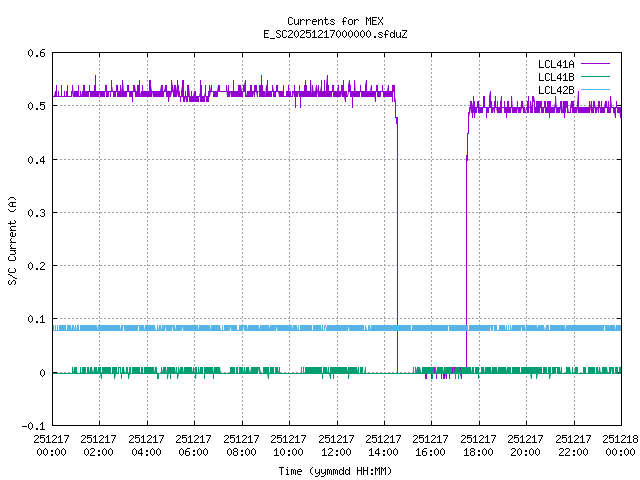Select the purple LCL41A legend line sample
This screenshot has height=480, width=640.
(x=595, y=64)
